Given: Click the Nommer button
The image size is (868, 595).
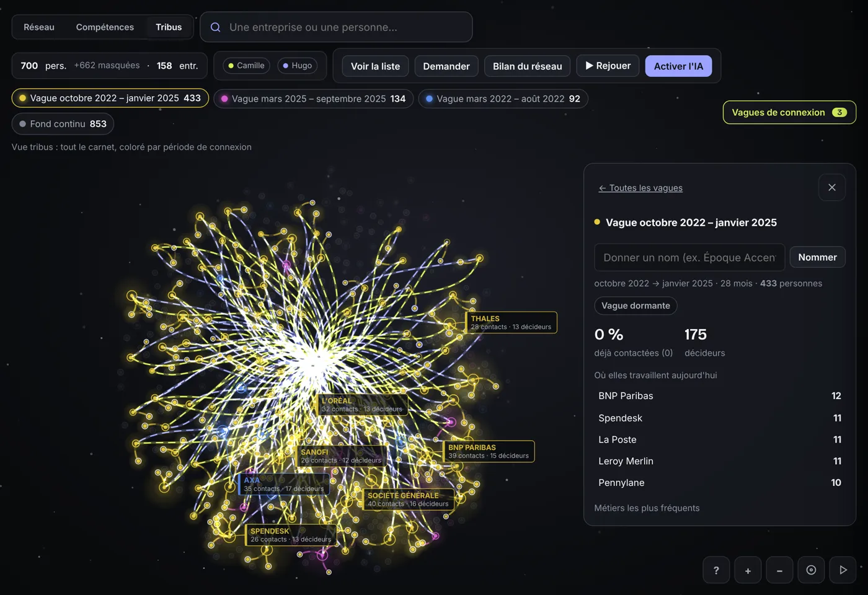Looking at the screenshot, I should [817, 257].
